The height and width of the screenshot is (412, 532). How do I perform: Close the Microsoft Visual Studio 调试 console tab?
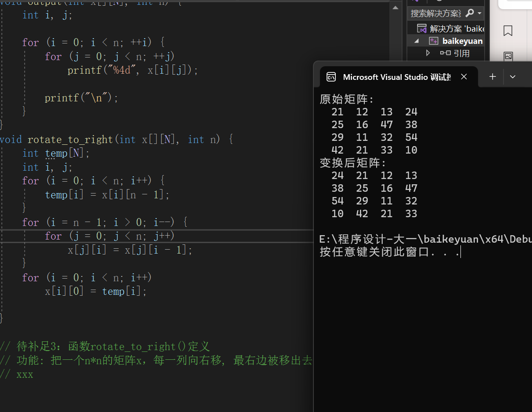pos(464,77)
